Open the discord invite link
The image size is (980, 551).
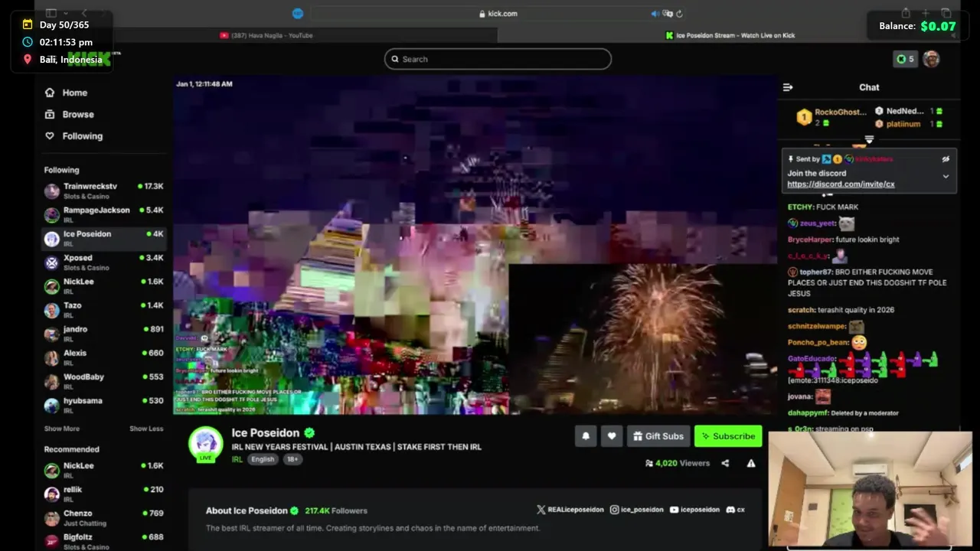pyautogui.click(x=841, y=184)
